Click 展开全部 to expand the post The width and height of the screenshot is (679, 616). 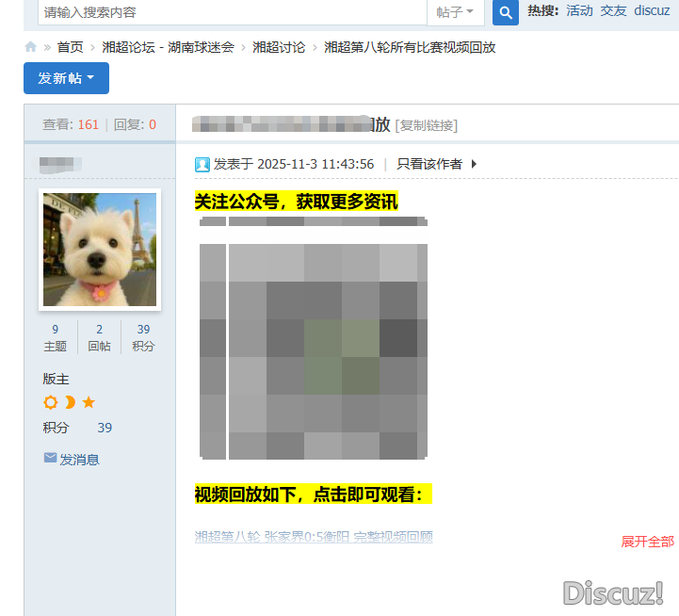[x=647, y=542]
